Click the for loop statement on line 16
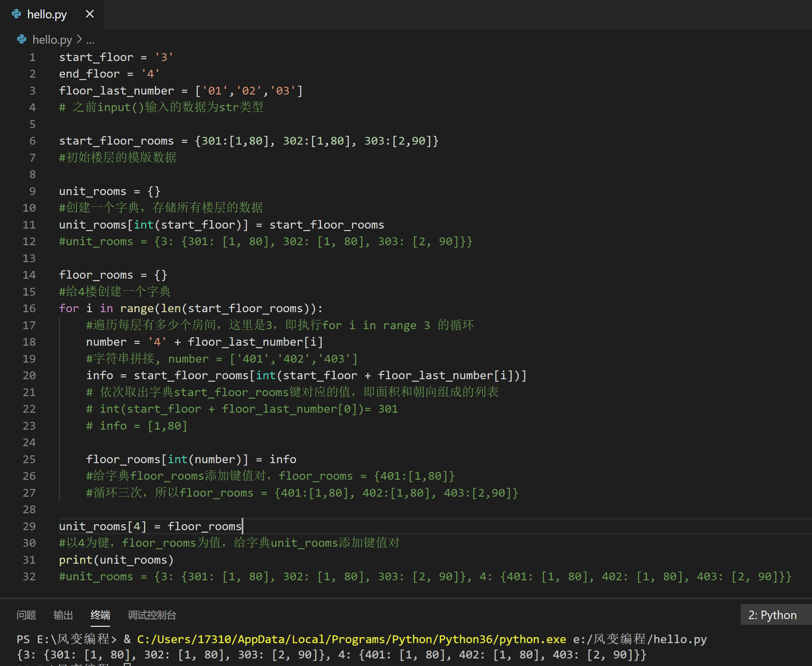 [191, 308]
